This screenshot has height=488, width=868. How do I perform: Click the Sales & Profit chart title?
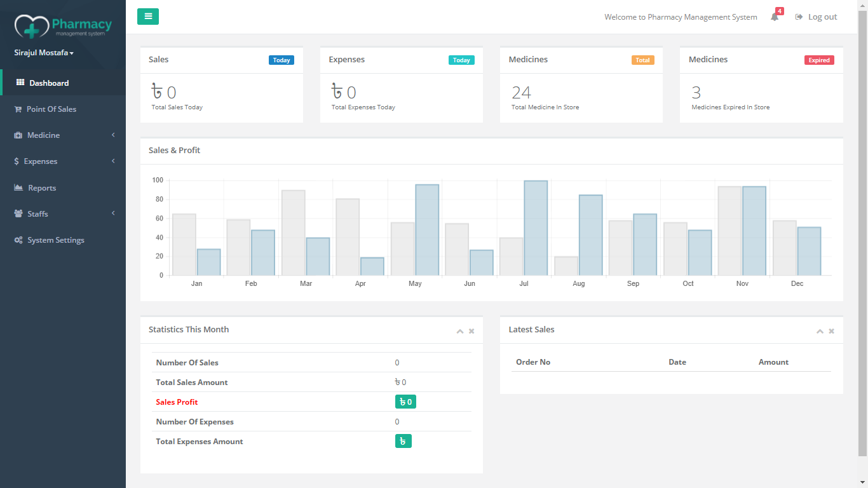coord(174,151)
